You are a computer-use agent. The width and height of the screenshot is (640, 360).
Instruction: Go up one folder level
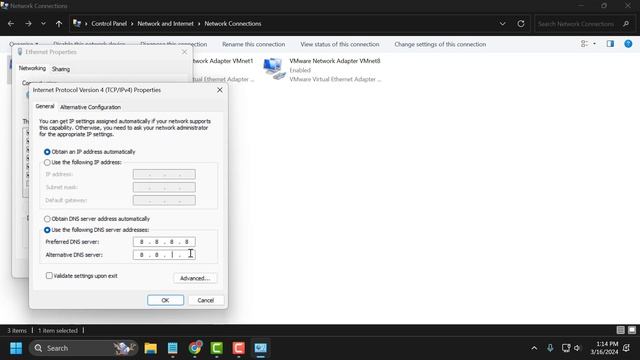[x=59, y=24]
